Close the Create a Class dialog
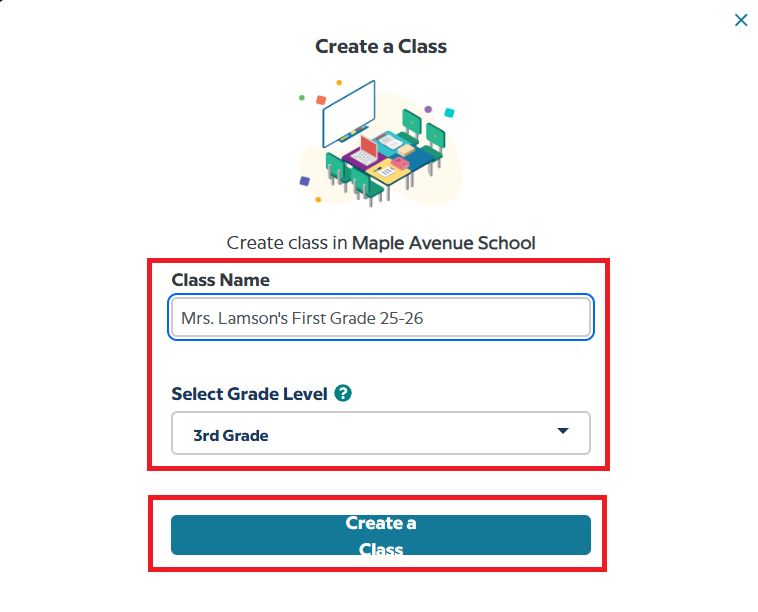This screenshot has width=758, height=612. [741, 20]
